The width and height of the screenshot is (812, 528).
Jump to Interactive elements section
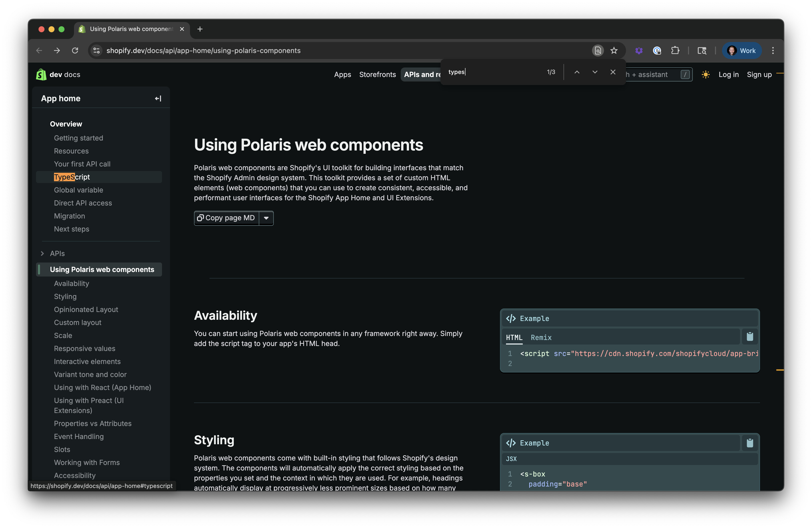point(87,361)
